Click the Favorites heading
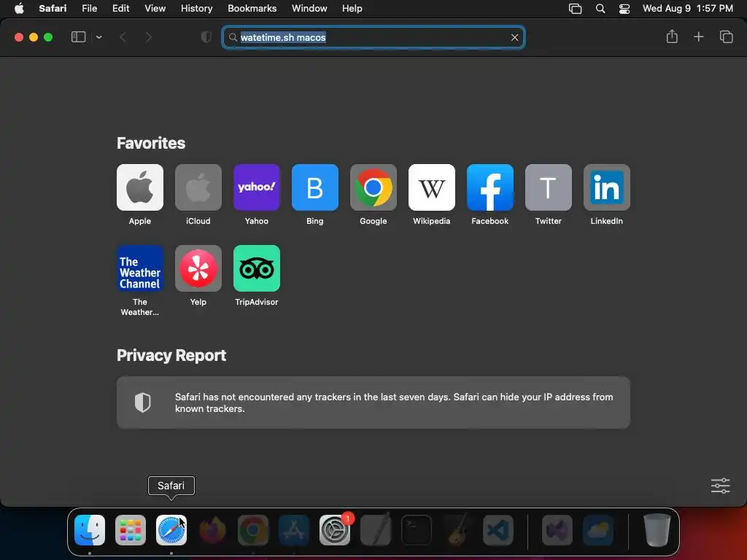This screenshot has height=560, width=747. pyautogui.click(x=151, y=143)
